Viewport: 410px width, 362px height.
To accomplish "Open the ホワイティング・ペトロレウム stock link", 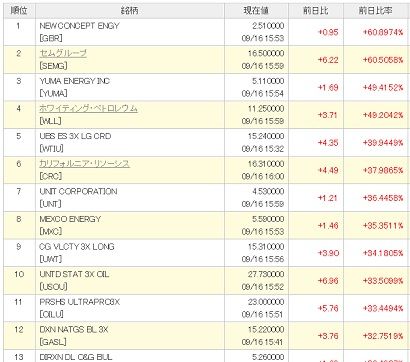I will (x=88, y=108).
